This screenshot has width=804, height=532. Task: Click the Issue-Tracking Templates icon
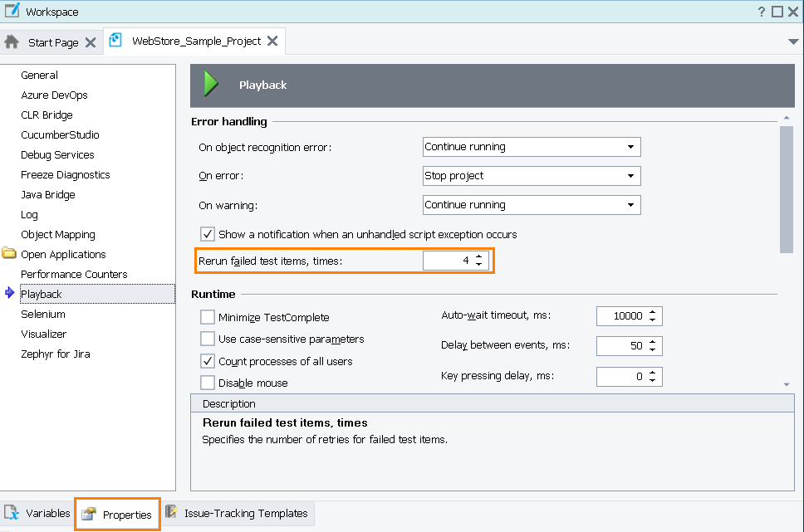click(172, 513)
